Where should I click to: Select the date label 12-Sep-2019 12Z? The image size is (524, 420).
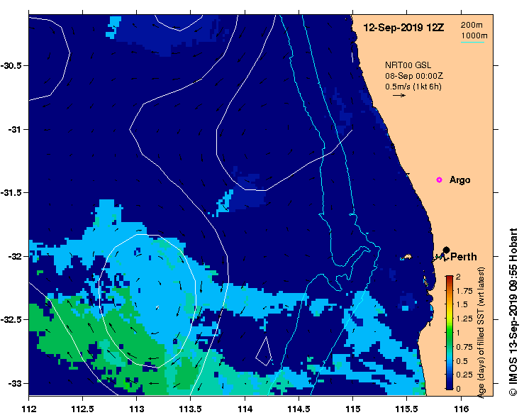coord(403,28)
